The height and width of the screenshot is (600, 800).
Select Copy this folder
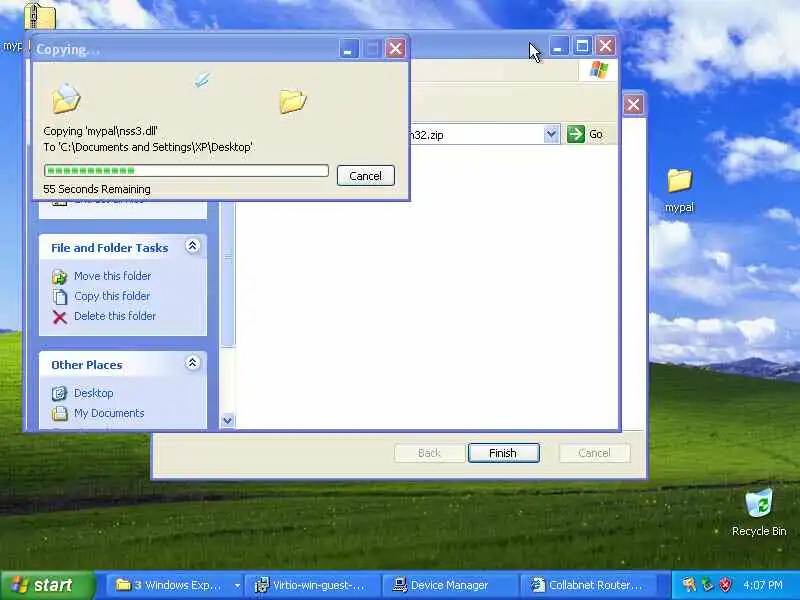tap(112, 296)
